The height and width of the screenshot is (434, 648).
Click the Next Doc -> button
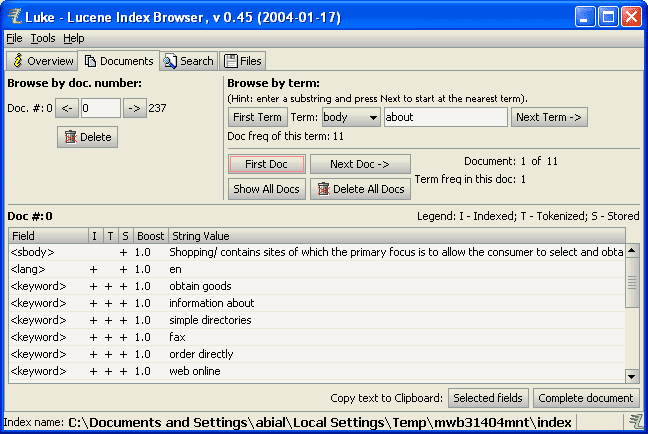[x=360, y=164]
